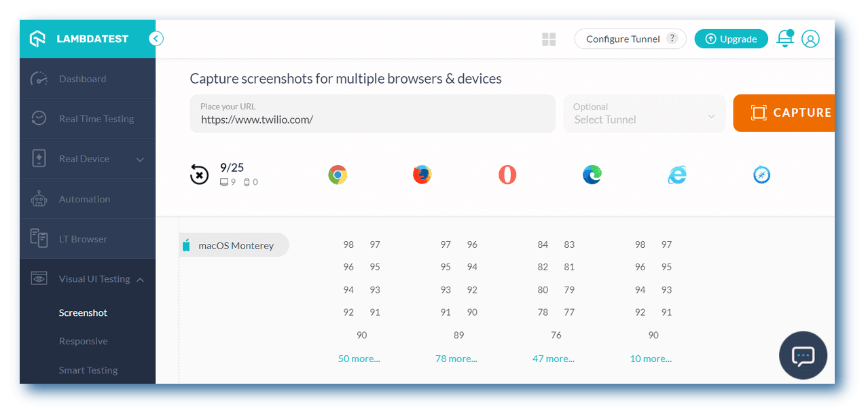The image size is (868, 417).
Task: Open the chat support bubble
Action: click(803, 355)
